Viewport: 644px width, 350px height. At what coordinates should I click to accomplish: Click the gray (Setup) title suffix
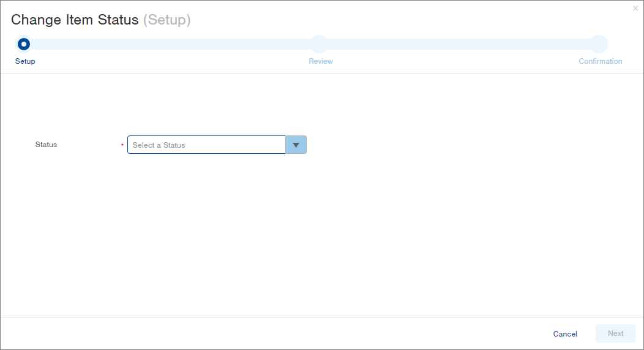coord(167,20)
